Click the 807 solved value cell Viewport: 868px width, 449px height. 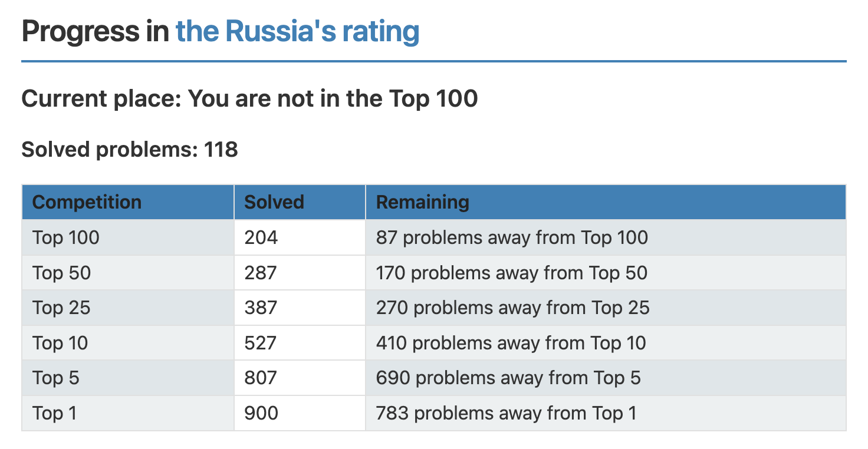pos(300,378)
